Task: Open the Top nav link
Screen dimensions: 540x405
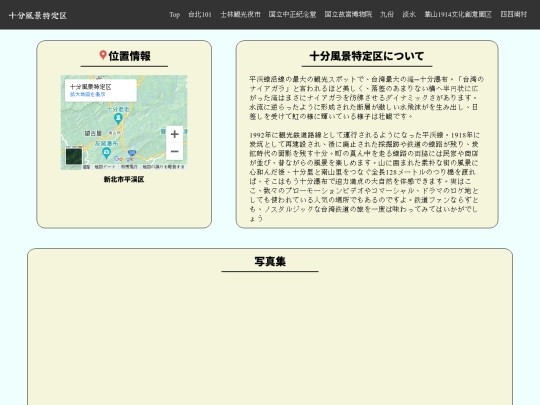Action: click(174, 14)
